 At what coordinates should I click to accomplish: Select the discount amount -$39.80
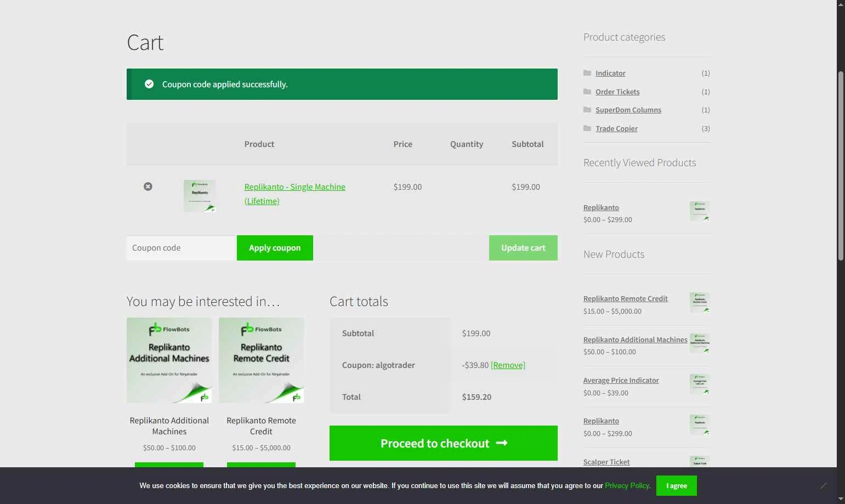[475, 365]
